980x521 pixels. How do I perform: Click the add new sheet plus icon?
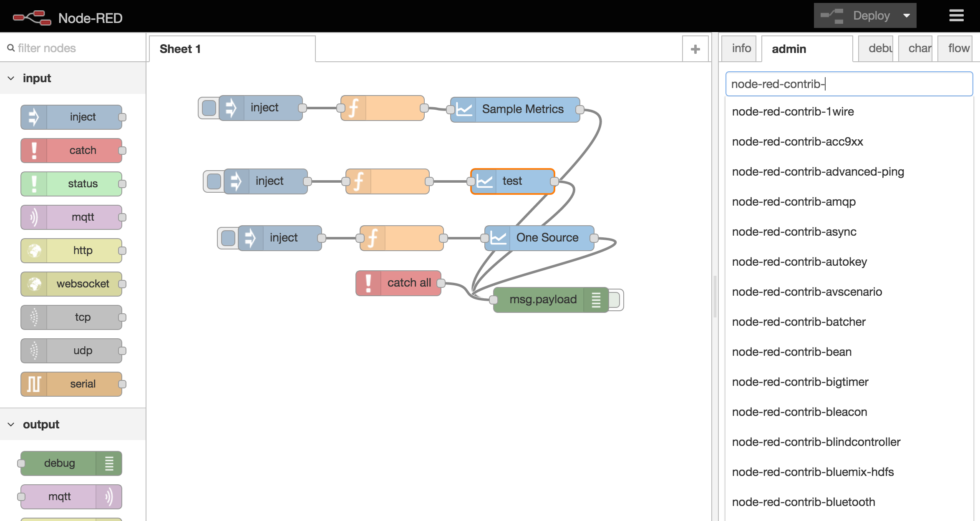695,49
